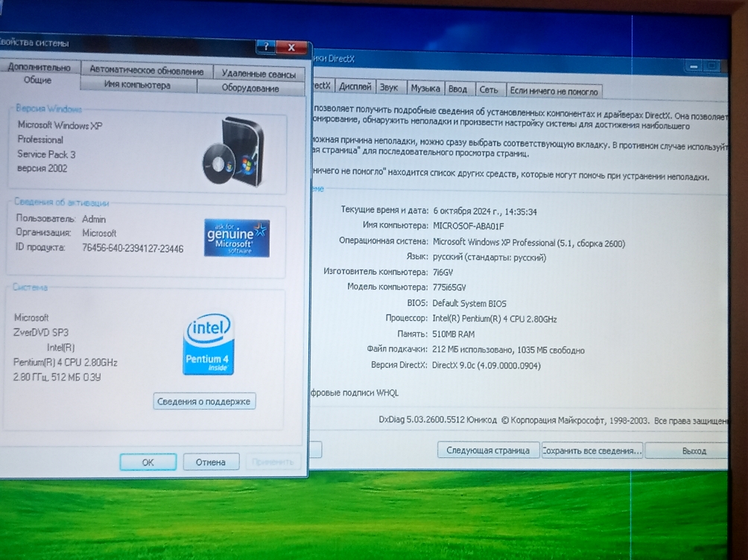Click the '2.80 ГГц, 512 МБ ОЗУ' text

click(57, 378)
